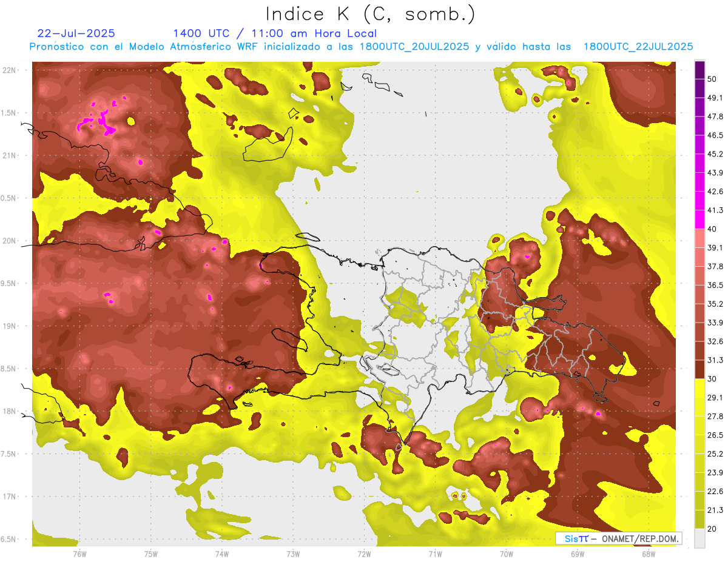Click the colorbar value '21.3'
Image resolution: width=728 pixels, height=562 pixels.
(715, 510)
